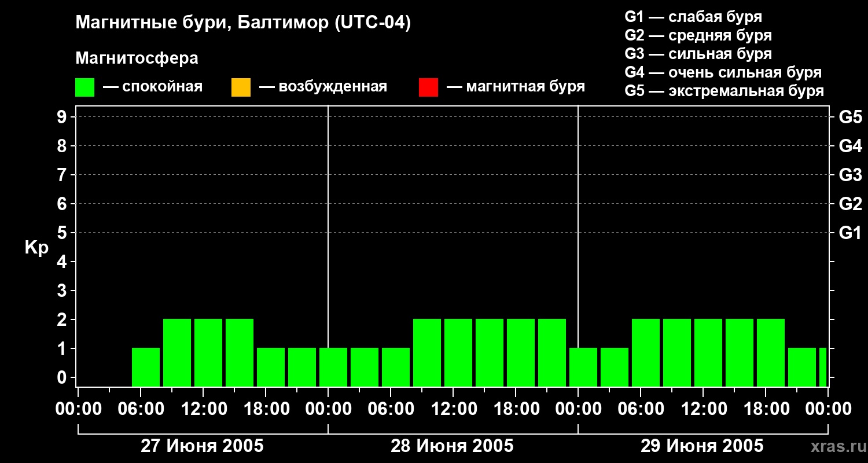Click the '12:00' tick label for 27 June
This screenshot has height=463, width=868.
coord(203,409)
